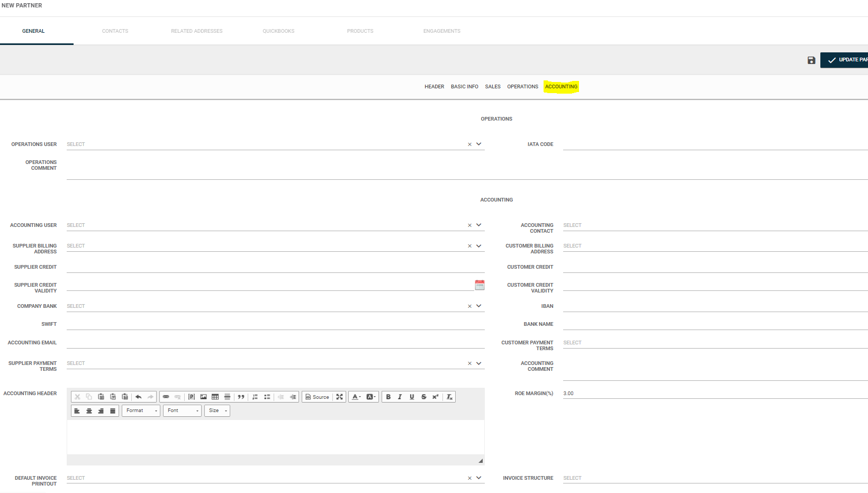Image resolution: width=868 pixels, height=493 pixels.
Task: Click the ROE Margin field
Action: pos(716,393)
